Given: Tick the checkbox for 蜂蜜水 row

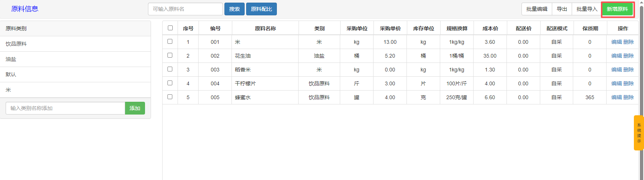Looking at the screenshot, I should 170,97.
